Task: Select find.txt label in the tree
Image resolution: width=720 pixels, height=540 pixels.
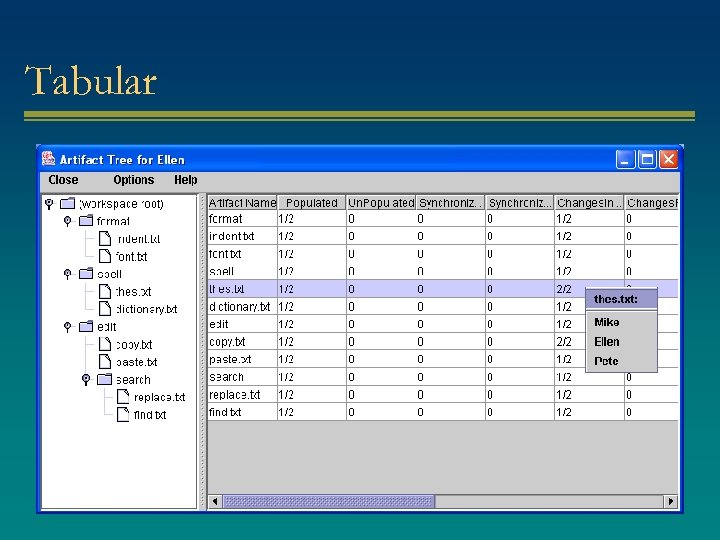Action: pos(150,415)
